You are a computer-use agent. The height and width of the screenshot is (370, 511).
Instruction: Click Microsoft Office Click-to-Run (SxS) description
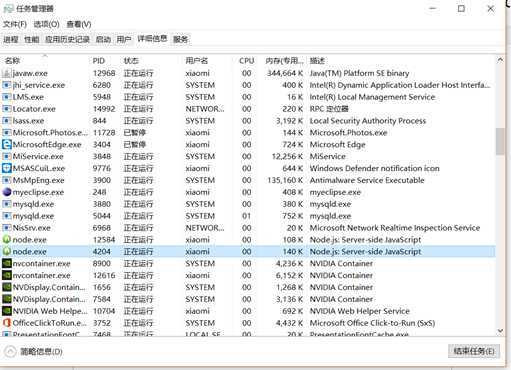[372, 323]
